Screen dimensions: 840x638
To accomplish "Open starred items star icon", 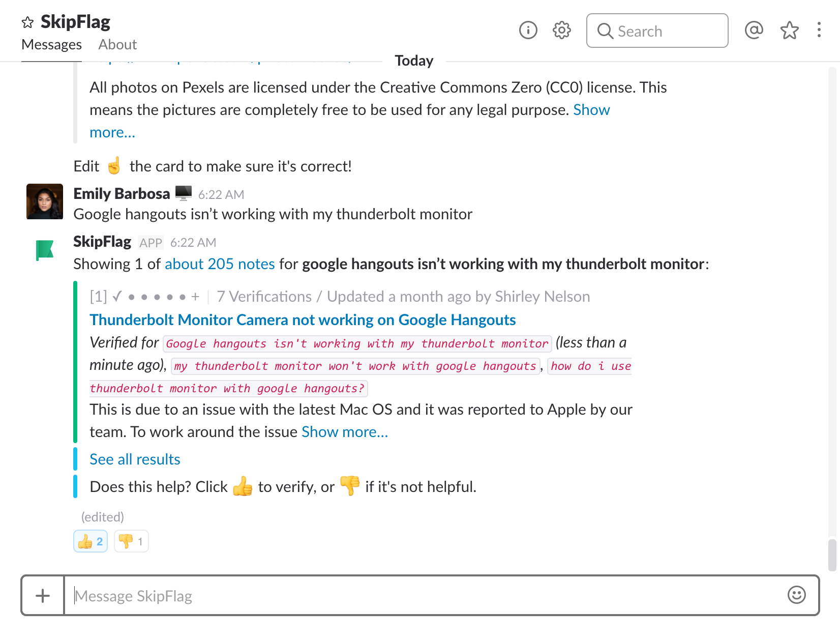I will tap(790, 31).
